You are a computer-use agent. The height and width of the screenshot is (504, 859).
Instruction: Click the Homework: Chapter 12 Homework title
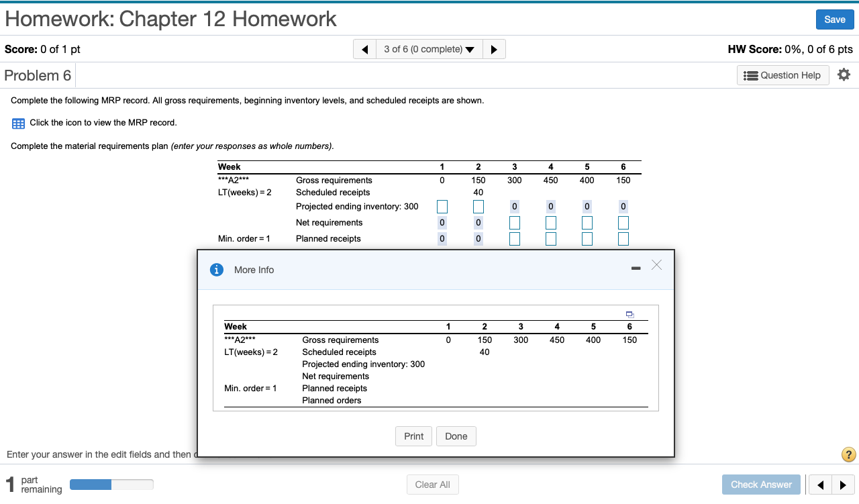point(172,19)
